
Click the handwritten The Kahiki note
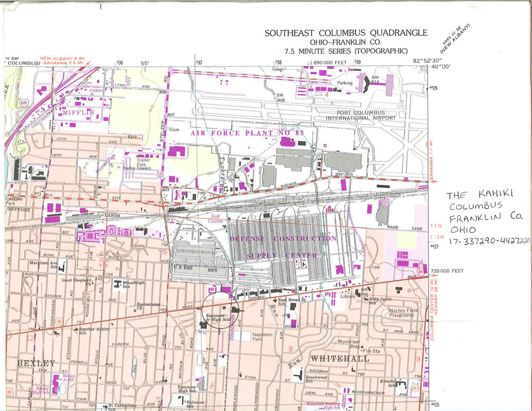point(480,194)
